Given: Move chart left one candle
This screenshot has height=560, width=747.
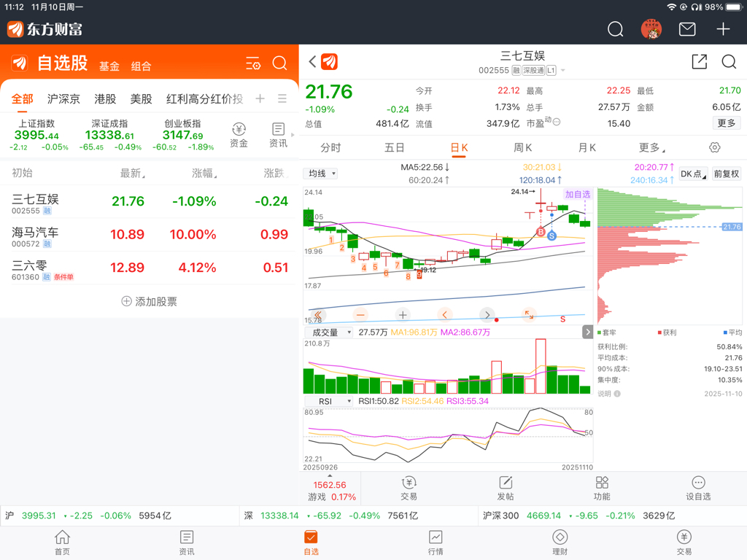Looking at the screenshot, I should point(444,315).
